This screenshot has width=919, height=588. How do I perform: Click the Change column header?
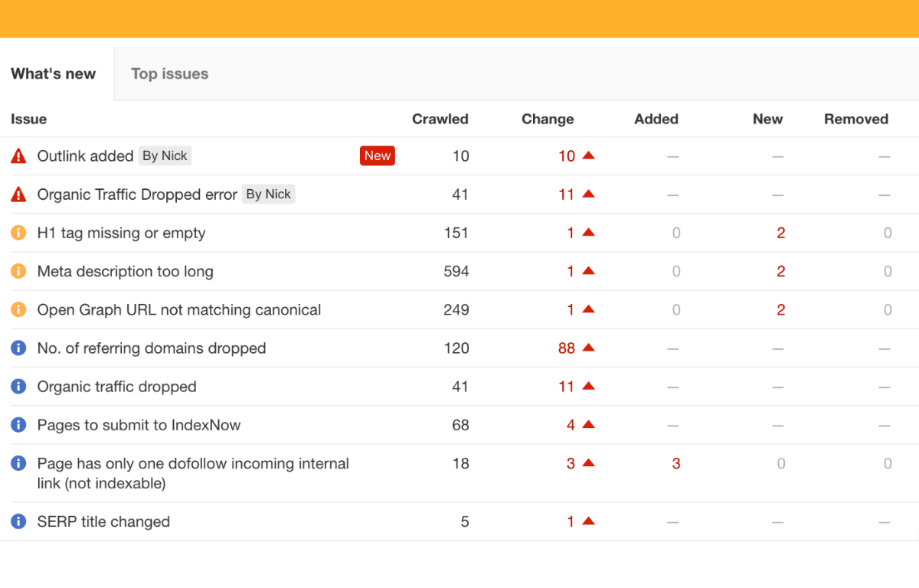pos(548,119)
